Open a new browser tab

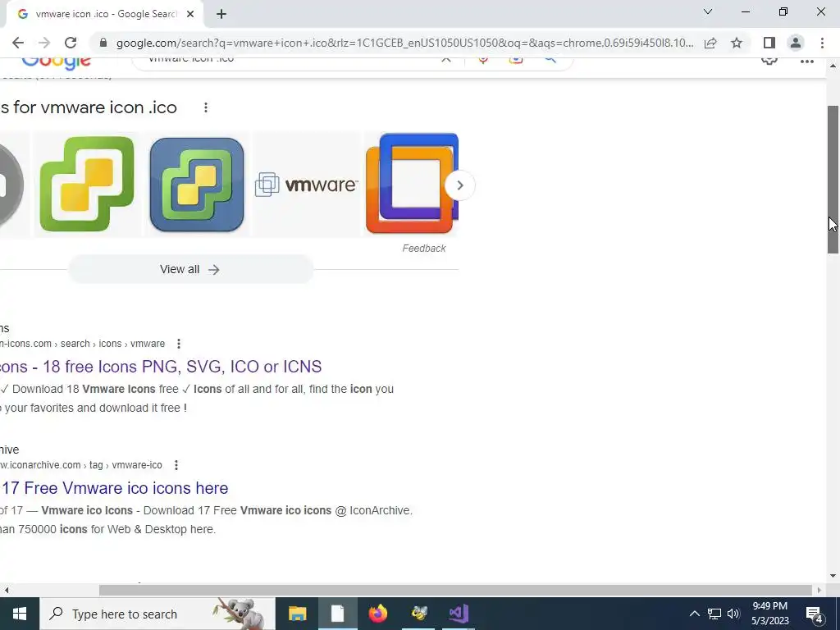click(x=221, y=15)
